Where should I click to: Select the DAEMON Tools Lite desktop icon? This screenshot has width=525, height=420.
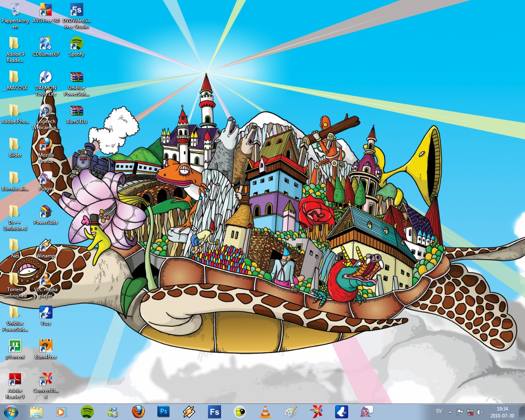[x=46, y=78]
